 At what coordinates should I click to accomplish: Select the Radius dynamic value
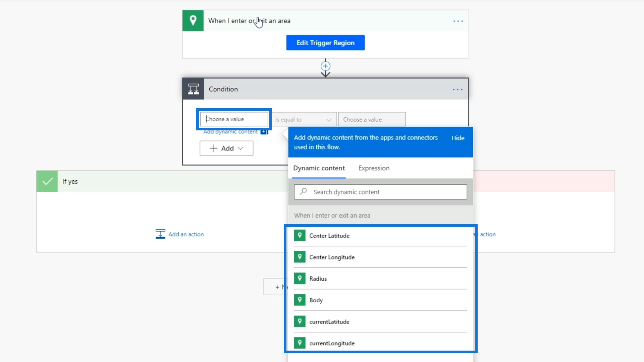point(380,279)
